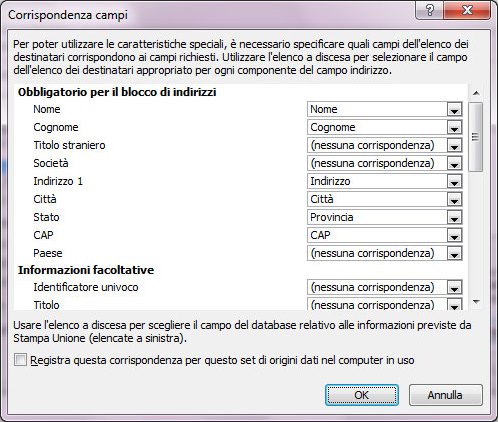The width and height of the screenshot is (498, 422).
Task: Open the Stato dropdown showing Provincia
Action: coord(454,218)
